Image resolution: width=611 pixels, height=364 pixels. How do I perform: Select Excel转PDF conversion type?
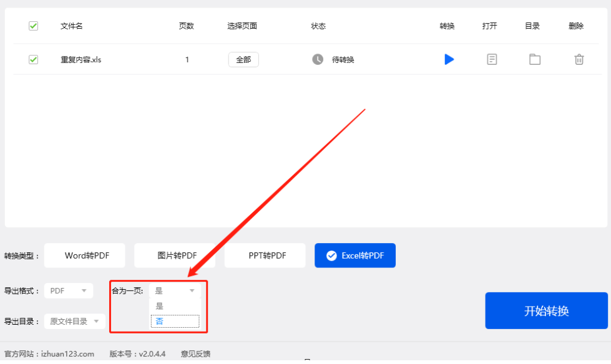(355, 256)
